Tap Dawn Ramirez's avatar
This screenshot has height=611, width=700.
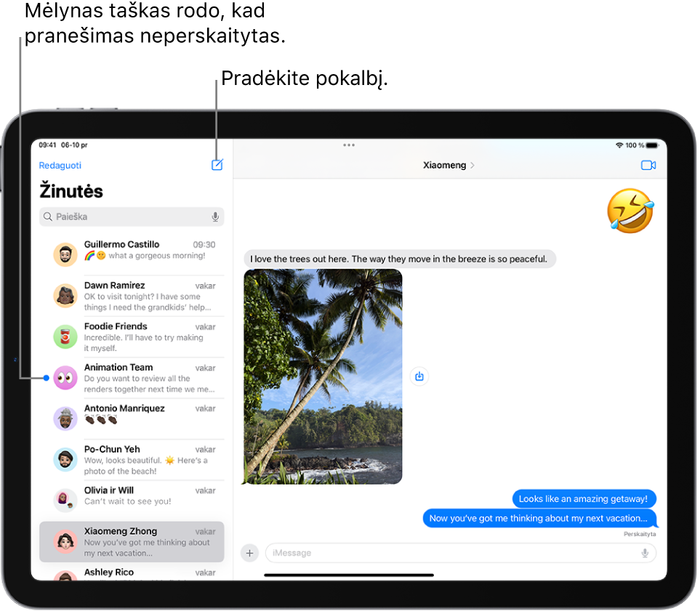(65, 296)
